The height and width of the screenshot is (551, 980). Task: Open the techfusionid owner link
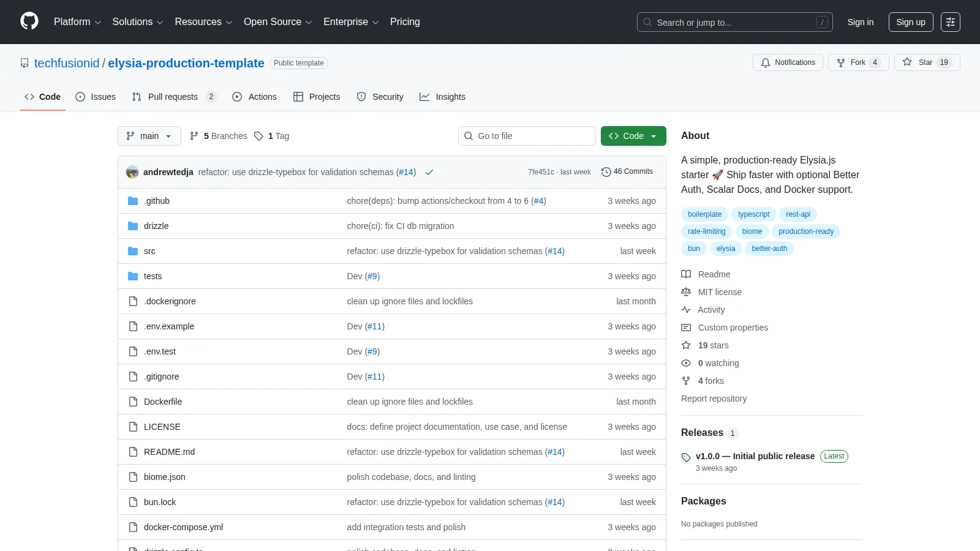point(67,63)
